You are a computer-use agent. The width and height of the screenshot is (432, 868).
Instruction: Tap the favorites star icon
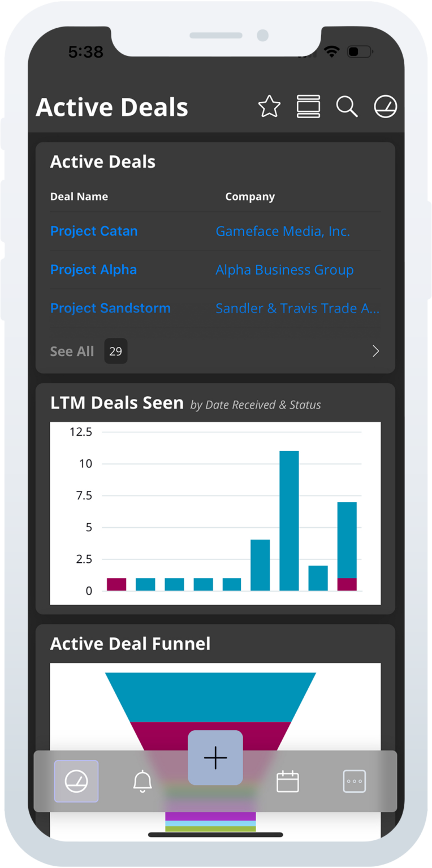[x=270, y=106]
